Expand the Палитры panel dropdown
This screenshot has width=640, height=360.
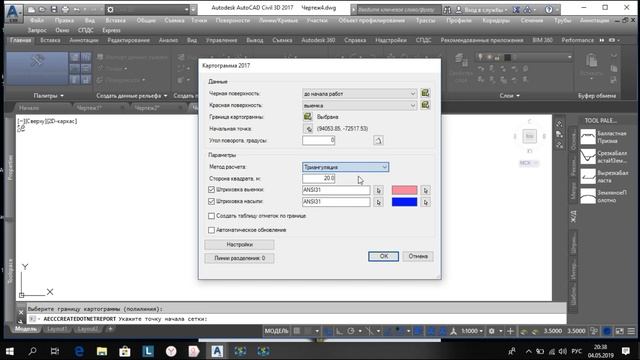point(49,96)
